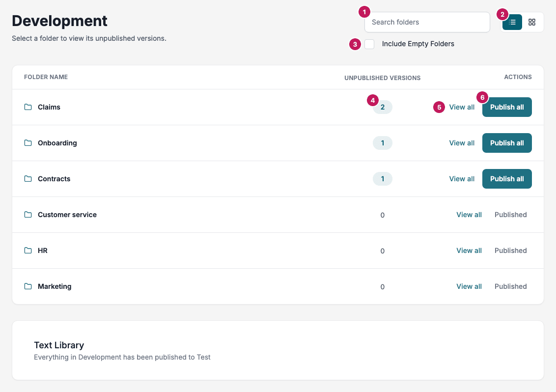
Task: Click the UNPUBLISHED VERSIONS column header
Action: (382, 78)
